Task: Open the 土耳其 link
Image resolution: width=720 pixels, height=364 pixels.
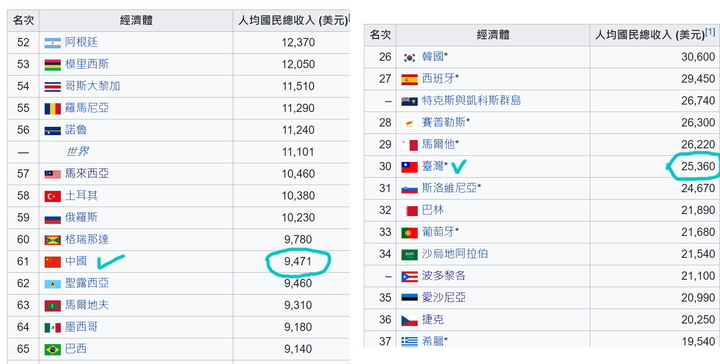Action: [81, 196]
